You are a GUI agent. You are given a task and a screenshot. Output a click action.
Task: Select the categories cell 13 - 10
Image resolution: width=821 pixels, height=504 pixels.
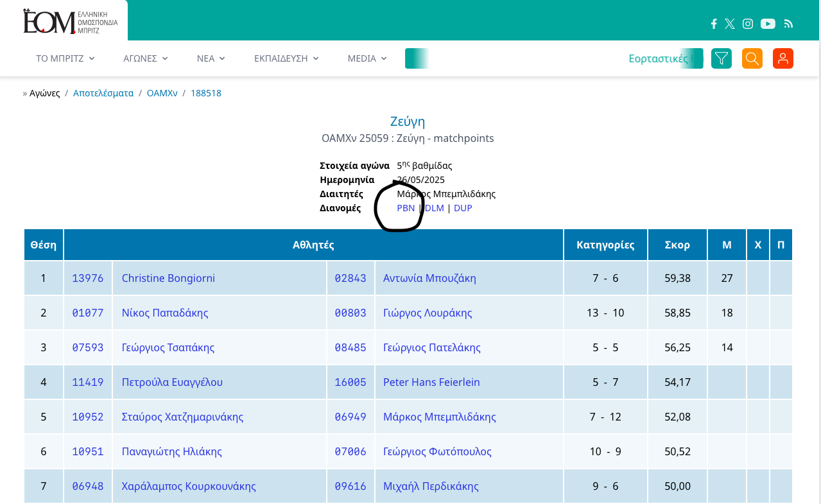coord(605,313)
